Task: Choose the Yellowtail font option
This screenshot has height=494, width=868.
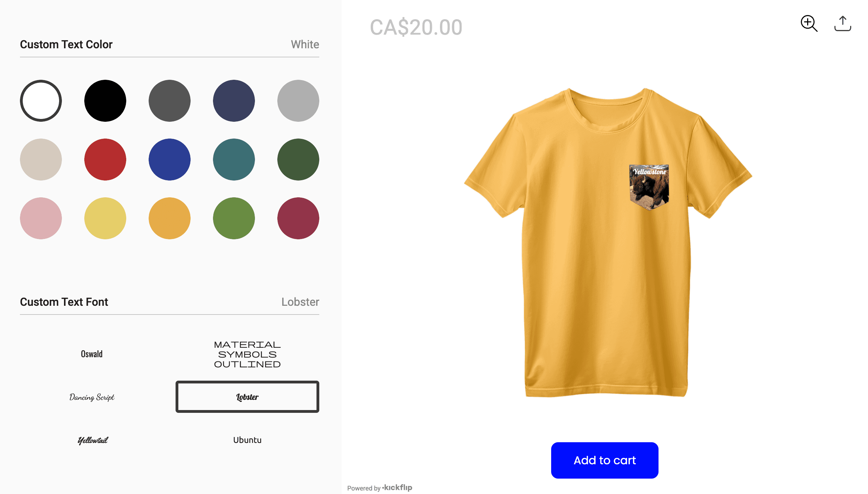Action: coord(92,440)
